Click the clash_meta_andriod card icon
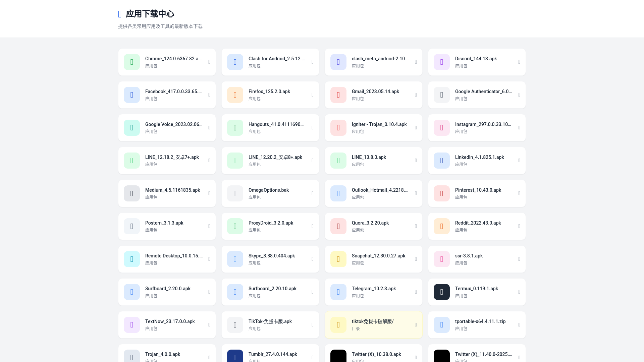 [338, 62]
